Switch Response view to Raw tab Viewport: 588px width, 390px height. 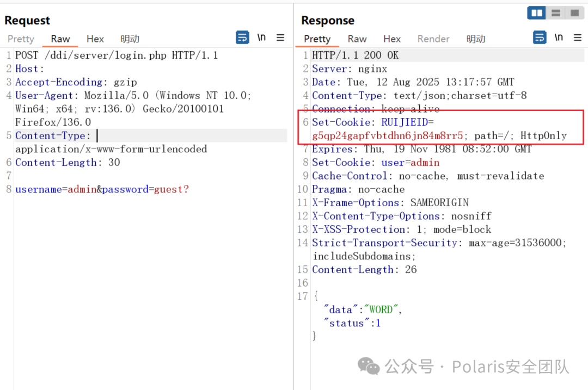(357, 39)
